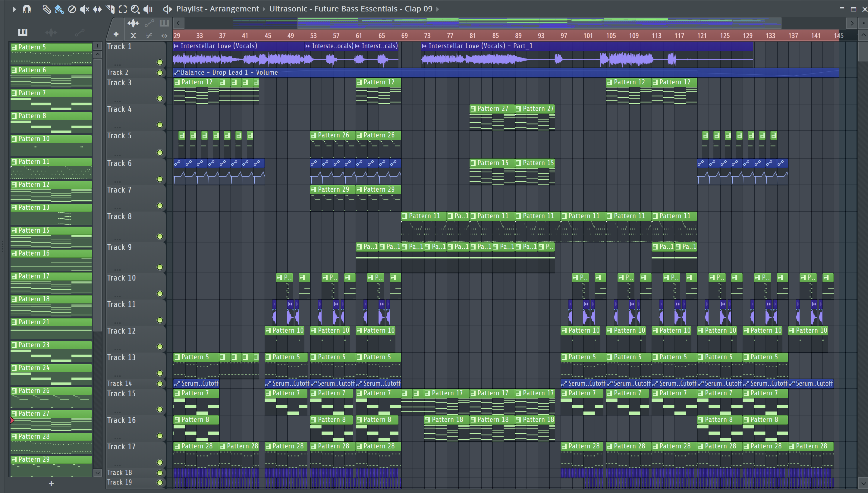Toggle audio clip focus waveform icon
The image size is (868, 493).
pos(133,23)
